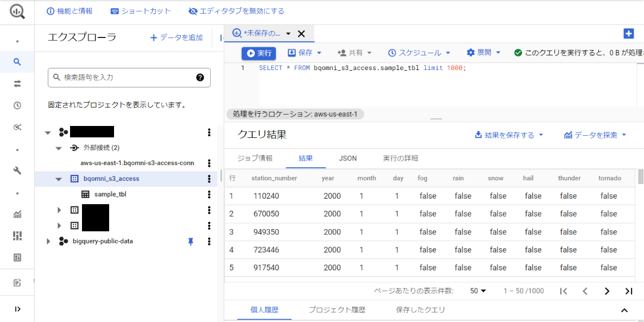
Task: Open the 共有 dropdown
Action: 355,53
